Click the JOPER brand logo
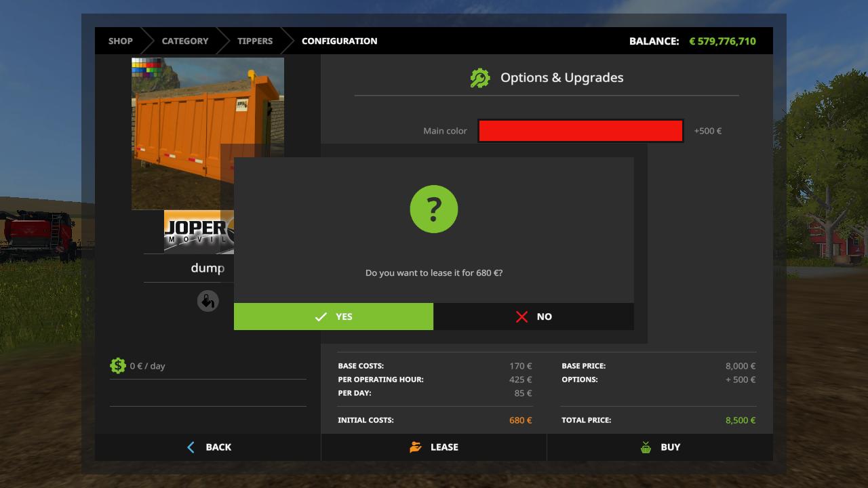The width and height of the screenshot is (868, 488). (x=198, y=232)
